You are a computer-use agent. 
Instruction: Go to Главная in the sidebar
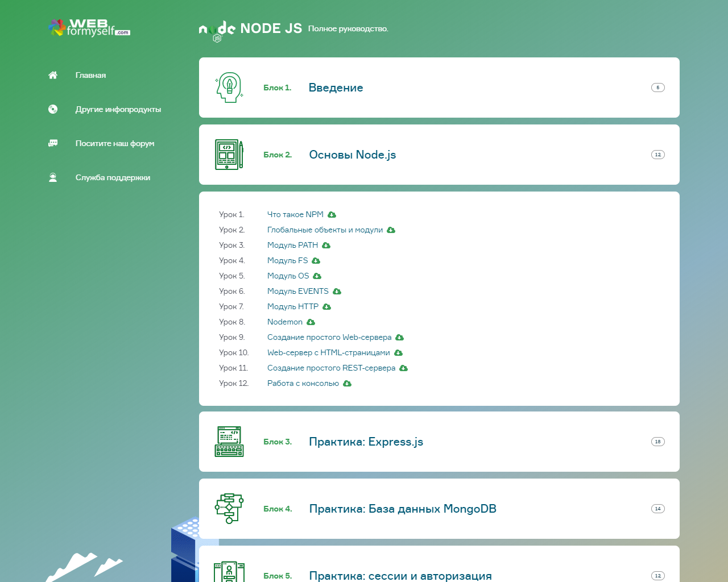coord(90,75)
